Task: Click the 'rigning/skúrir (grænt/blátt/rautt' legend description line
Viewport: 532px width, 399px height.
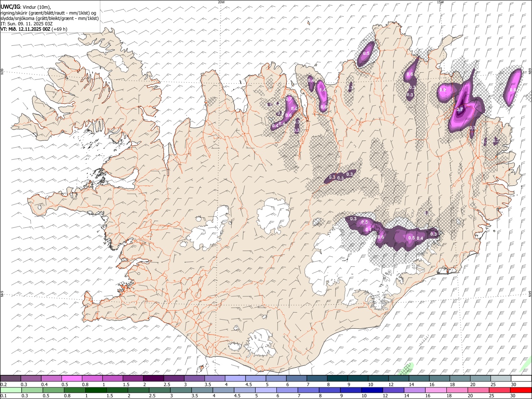Action: click(x=48, y=12)
